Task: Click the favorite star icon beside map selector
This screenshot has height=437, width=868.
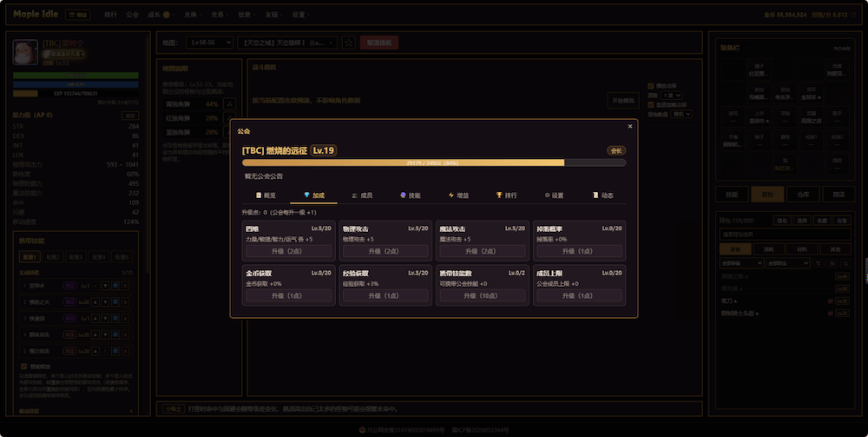Action: [348, 43]
